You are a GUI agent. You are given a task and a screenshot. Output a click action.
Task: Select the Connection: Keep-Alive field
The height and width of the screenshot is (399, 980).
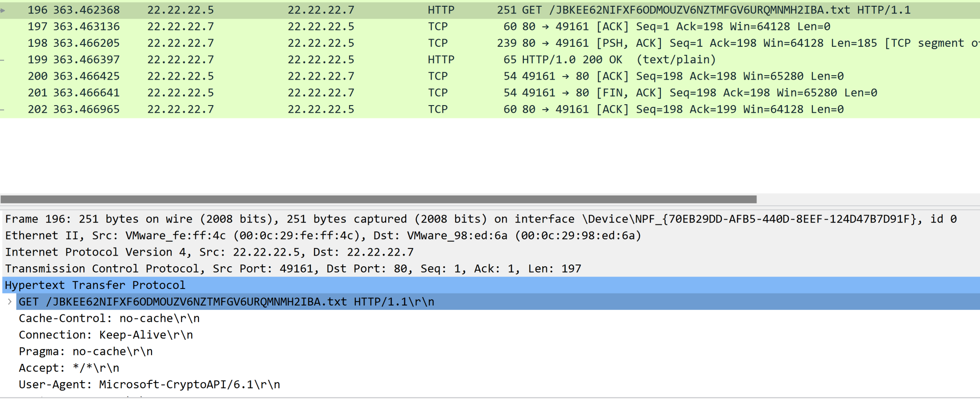click(106, 335)
